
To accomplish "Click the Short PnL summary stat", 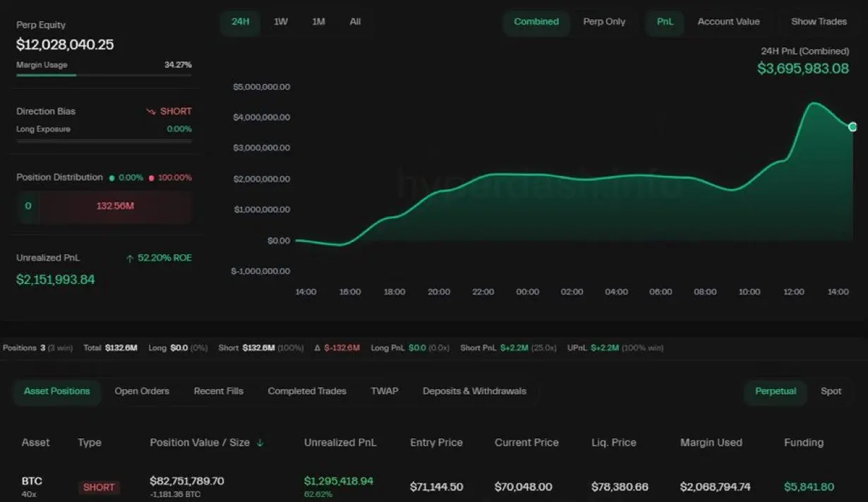I will pyautogui.click(x=508, y=348).
